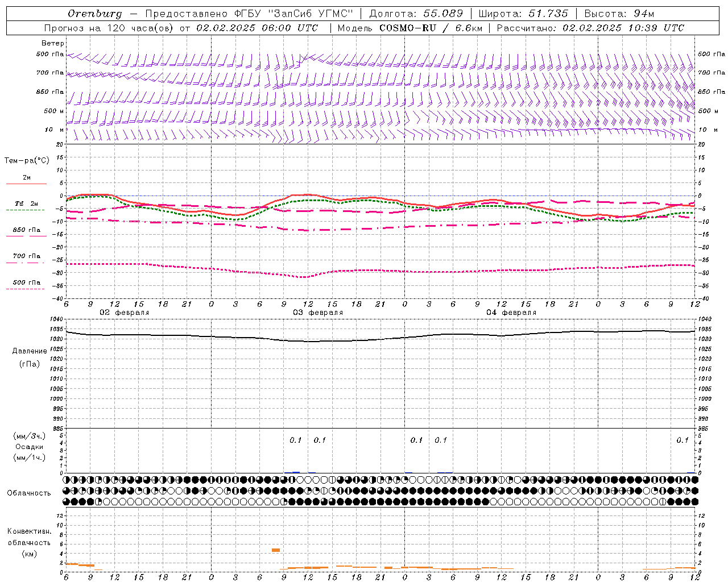Click the Давление pressure panel label

click(30, 351)
